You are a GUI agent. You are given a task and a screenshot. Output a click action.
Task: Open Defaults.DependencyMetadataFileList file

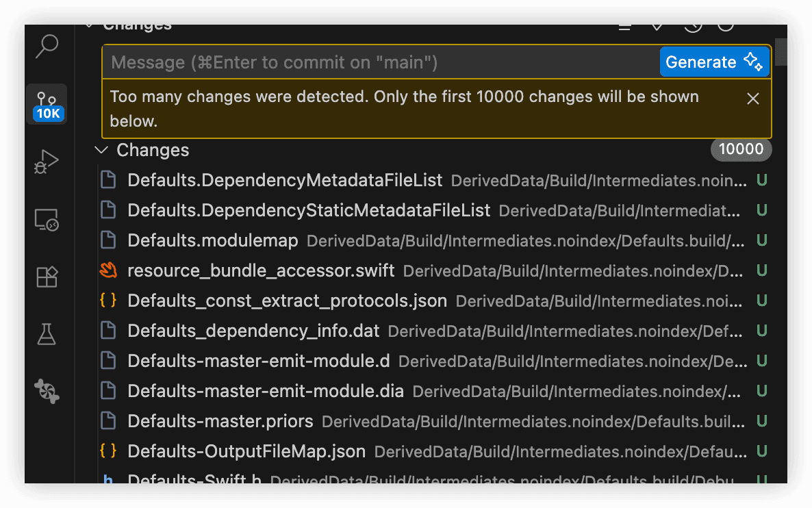click(285, 181)
